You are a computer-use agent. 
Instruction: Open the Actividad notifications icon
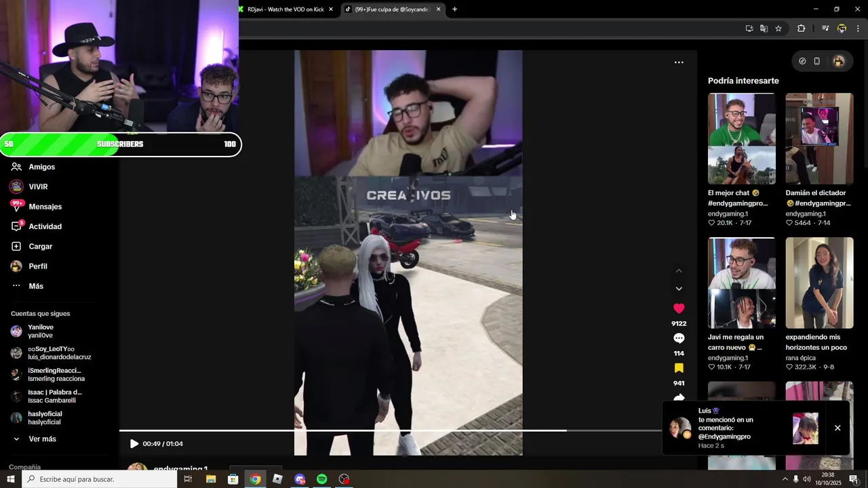point(16,226)
